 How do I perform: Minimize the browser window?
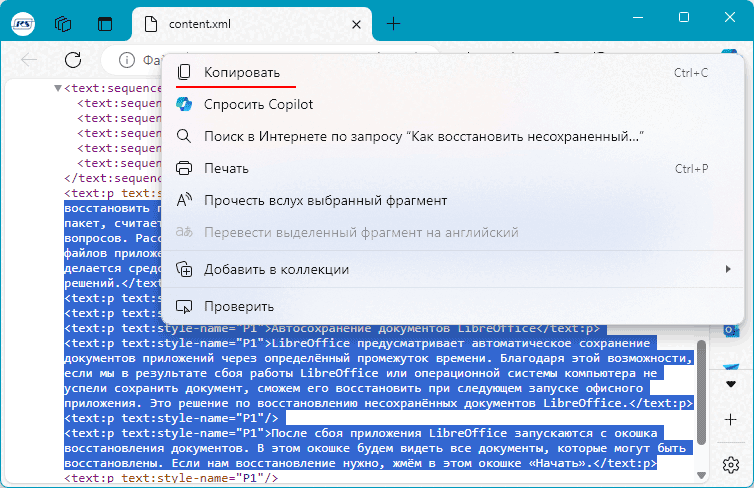point(638,18)
